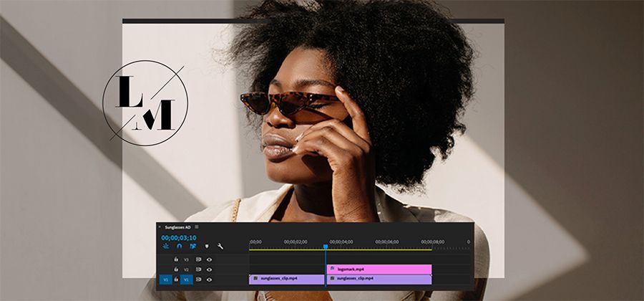Image resolution: width=644 pixels, height=301 pixels.
Task: Lock track V2 with padlock
Action: (176, 269)
